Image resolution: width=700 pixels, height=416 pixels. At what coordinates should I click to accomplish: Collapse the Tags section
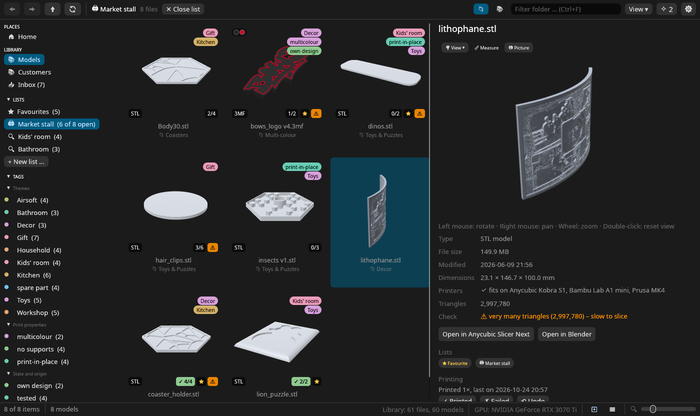coord(15,177)
